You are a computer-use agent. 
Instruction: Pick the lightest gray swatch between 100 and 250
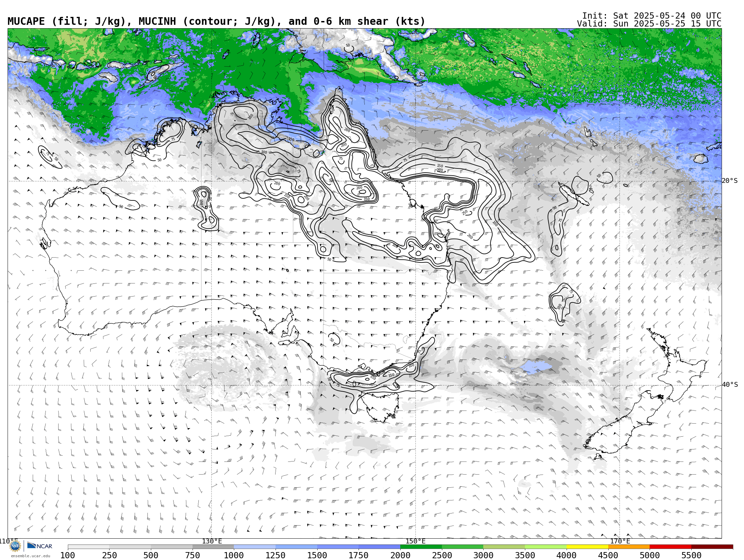(89, 547)
